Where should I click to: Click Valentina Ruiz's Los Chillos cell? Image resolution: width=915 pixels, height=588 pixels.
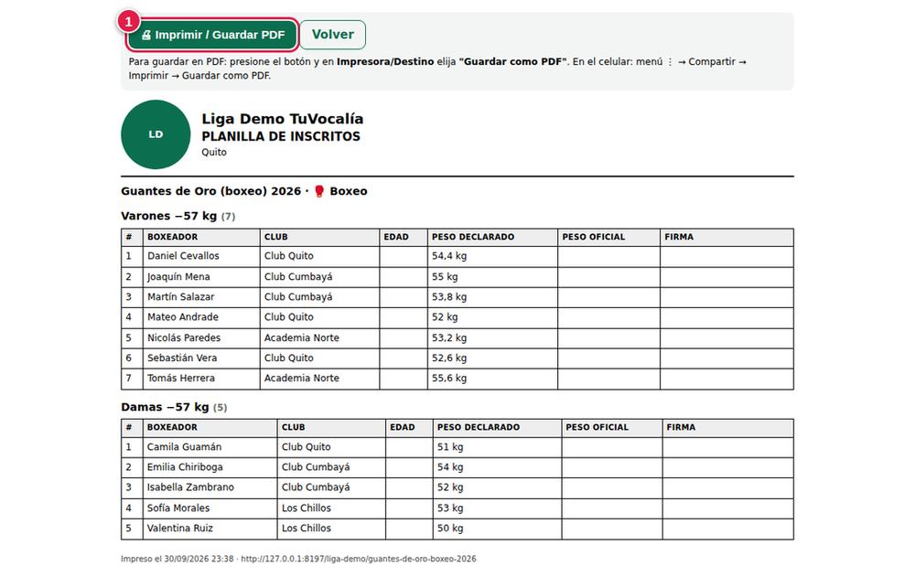tap(331, 529)
